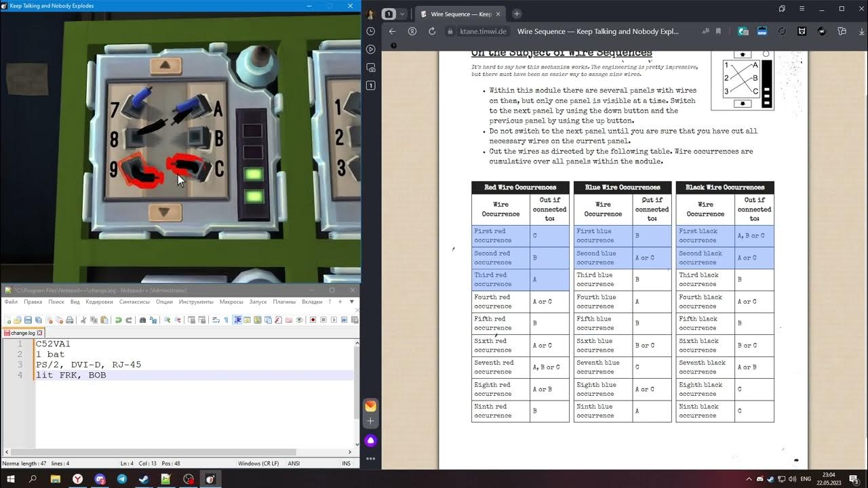
Task: Click the three-dots more icon in browser sidebar
Action: click(371, 459)
